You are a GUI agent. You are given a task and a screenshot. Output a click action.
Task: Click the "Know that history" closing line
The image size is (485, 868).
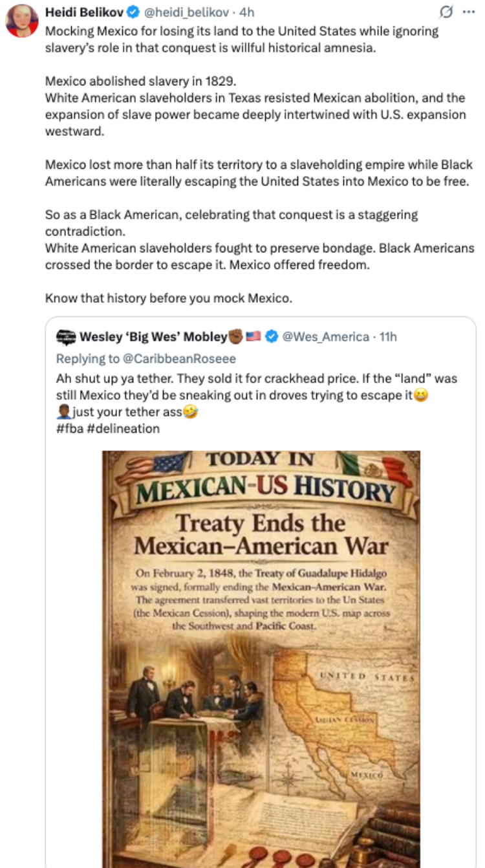[169, 298]
